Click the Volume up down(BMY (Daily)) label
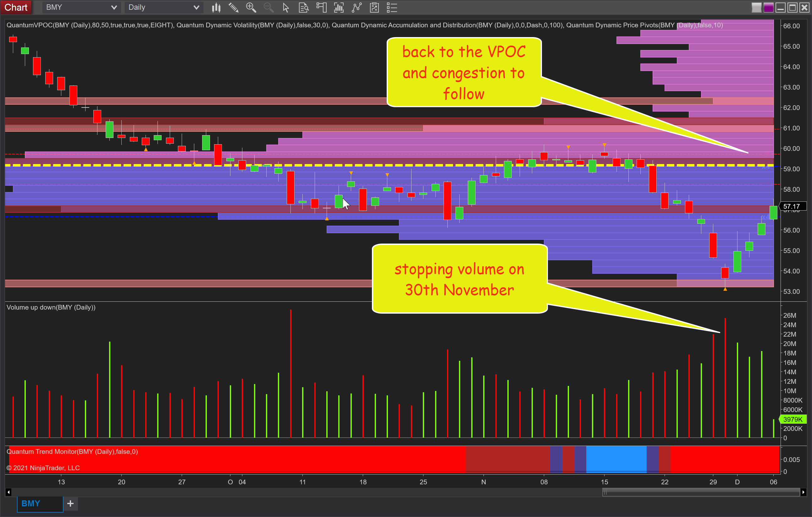Viewport: 812px width, 517px height. coord(51,307)
